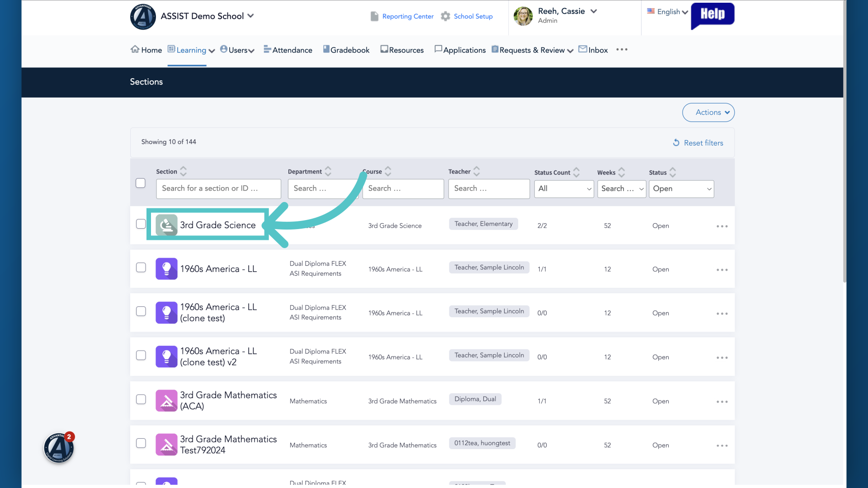
Task: Open the School Setup gear icon
Action: pos(445,16)
